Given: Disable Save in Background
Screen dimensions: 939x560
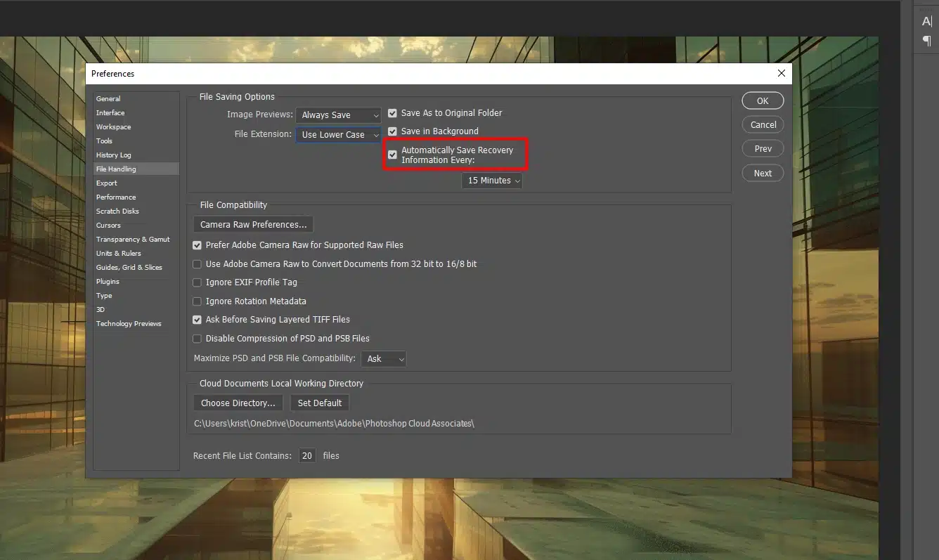Looking at the screenshot, I should (392, 131).
